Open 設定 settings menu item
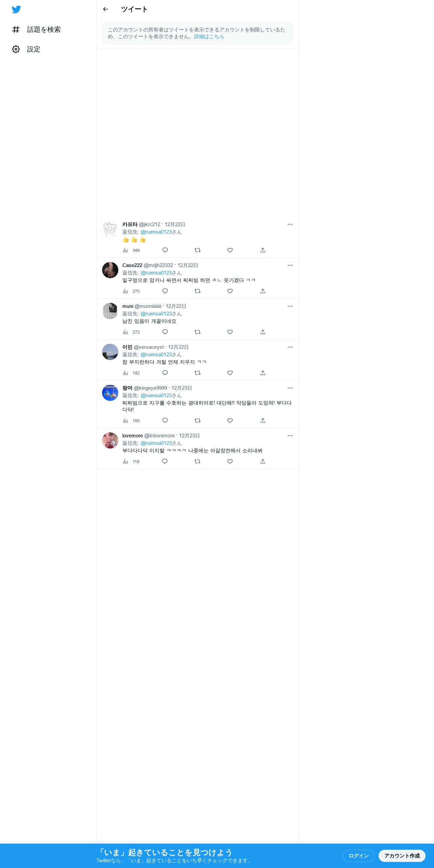Viewport: 434px width, 868px height. (x=26, y=49)
